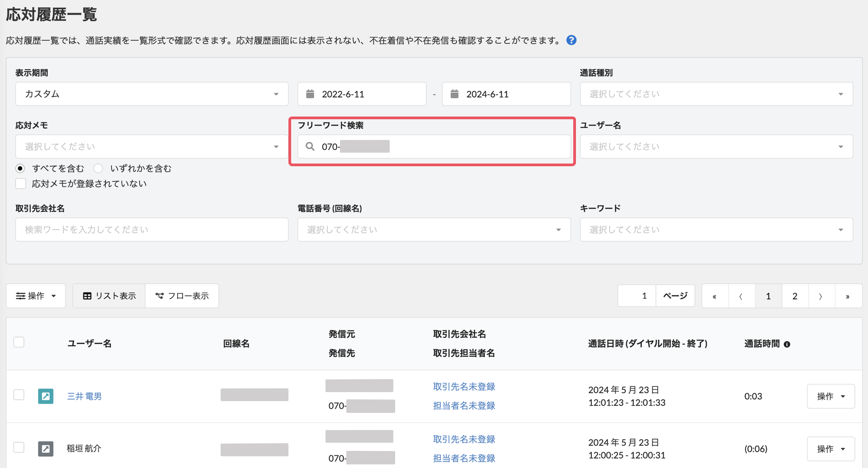Click the end date field 2024-6-11
The image size is (868, 468).
(x=506, y=94)
